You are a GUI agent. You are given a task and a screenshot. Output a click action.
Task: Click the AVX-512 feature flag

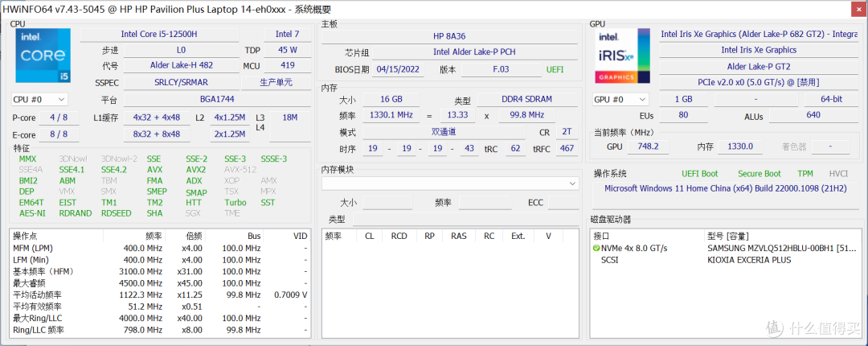[241, 170]
